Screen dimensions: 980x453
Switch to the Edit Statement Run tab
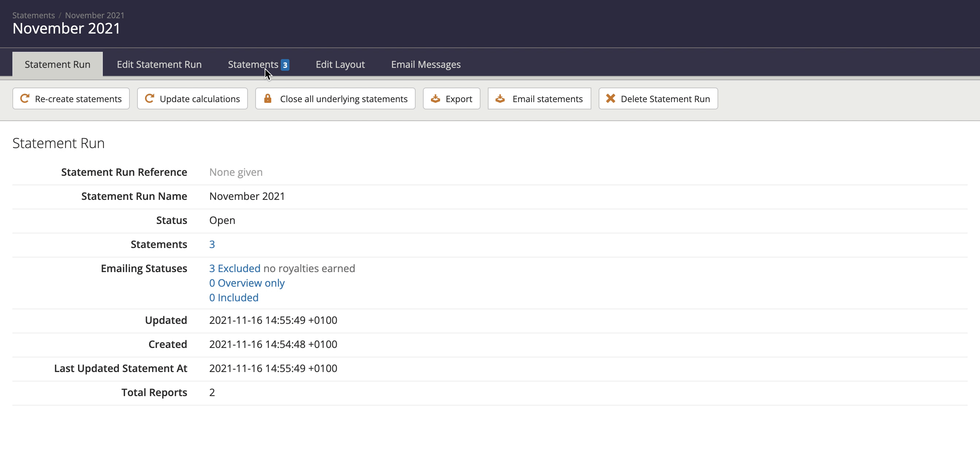(x=159, y=64)
